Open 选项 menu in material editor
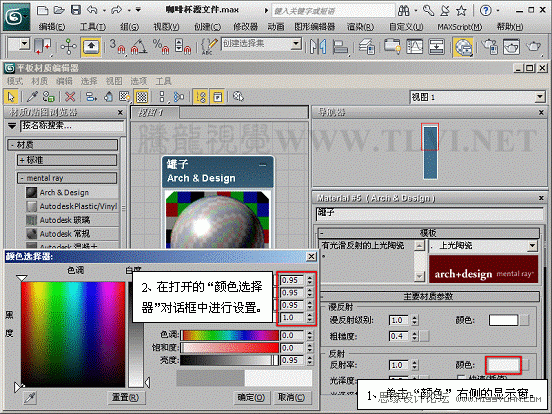 pyautogui.click(x=139, y=81)
